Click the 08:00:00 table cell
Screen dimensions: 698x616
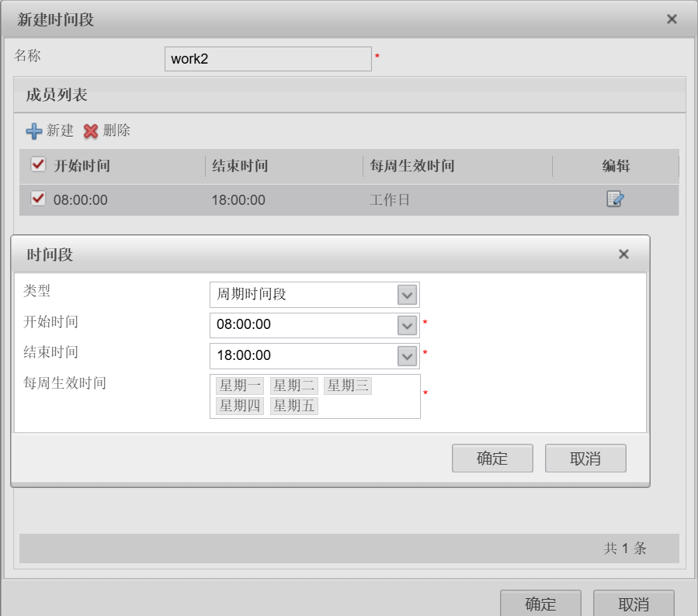coord(81,200)
